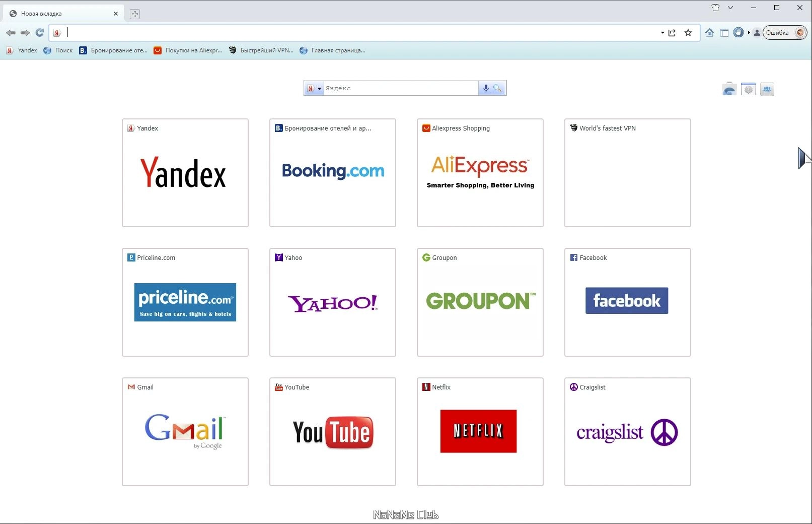Open a new tab with the plus button

click(x=135, y=14)
